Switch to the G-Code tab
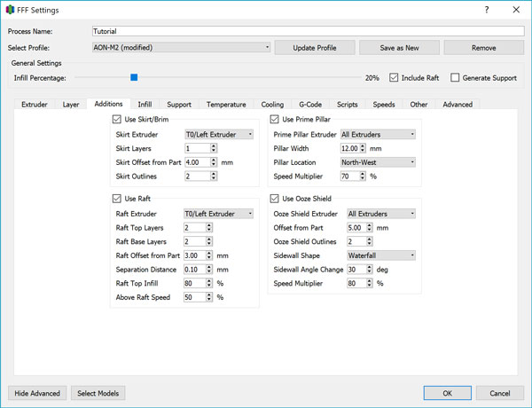532x408 pixels. 310,105
